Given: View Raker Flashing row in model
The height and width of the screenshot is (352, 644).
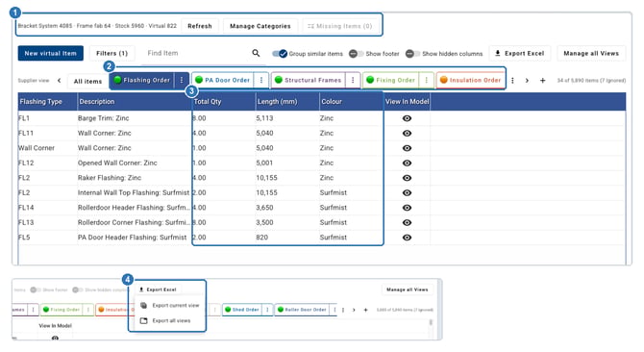Looking at the screenshot, I should click(x=407, y=178).
